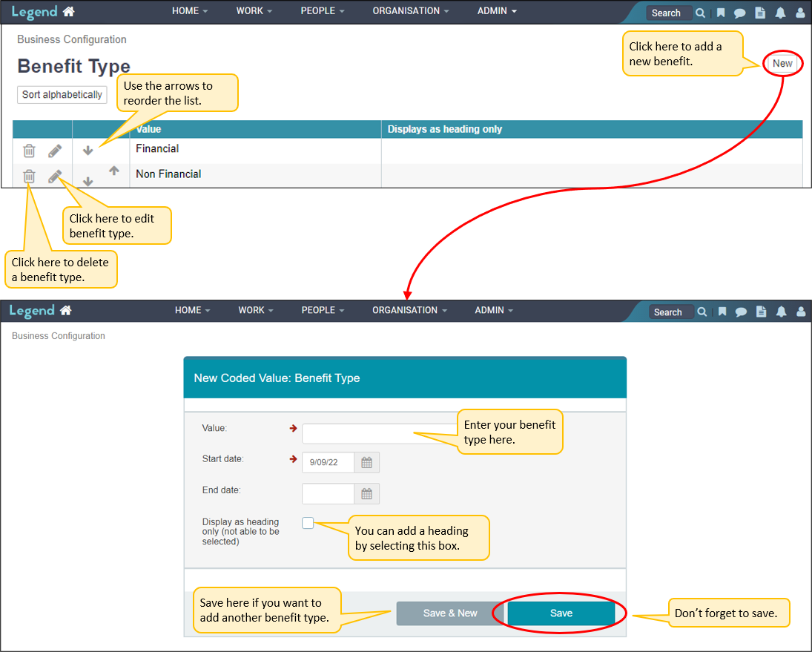Click the teal Save button

tap(561, 613)
